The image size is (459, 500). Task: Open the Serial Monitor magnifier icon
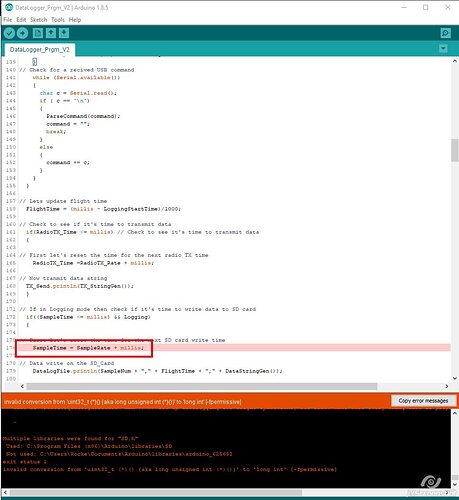click(445, 33)
